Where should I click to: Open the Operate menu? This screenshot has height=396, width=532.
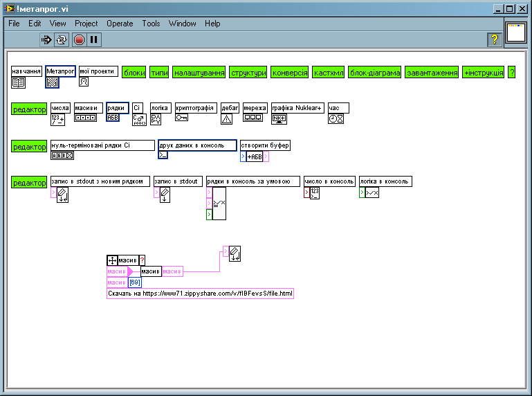click(120, 24)
